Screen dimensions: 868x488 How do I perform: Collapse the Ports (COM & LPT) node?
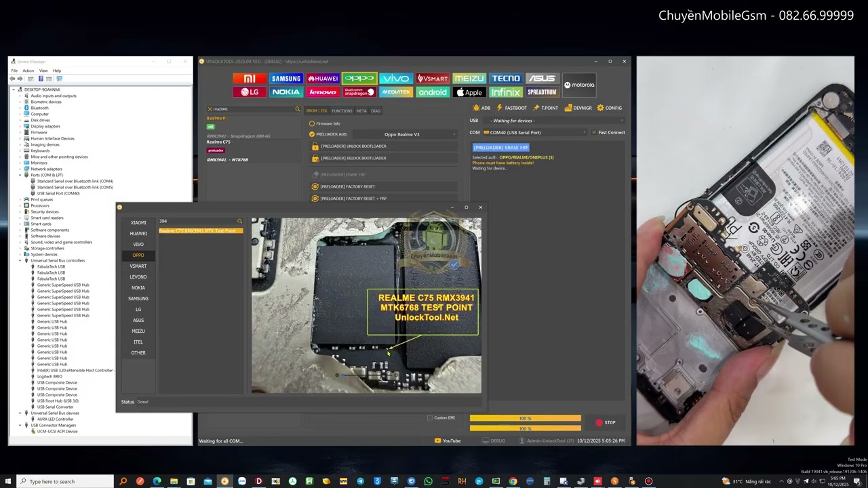pos(20,175)
